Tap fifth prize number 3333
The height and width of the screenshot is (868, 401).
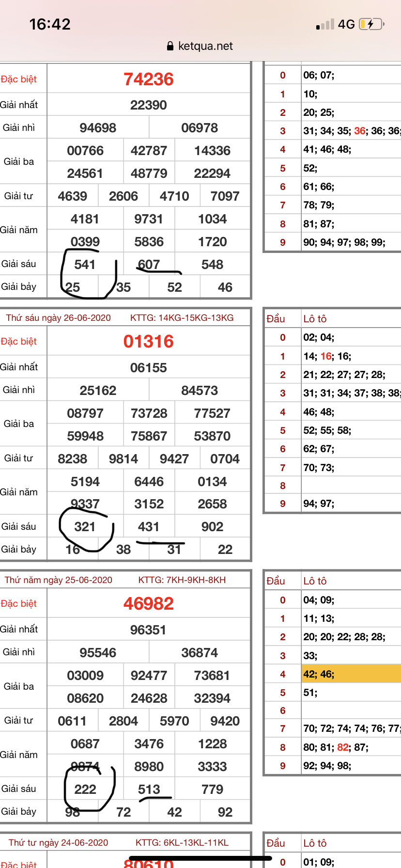coord(212,767)
